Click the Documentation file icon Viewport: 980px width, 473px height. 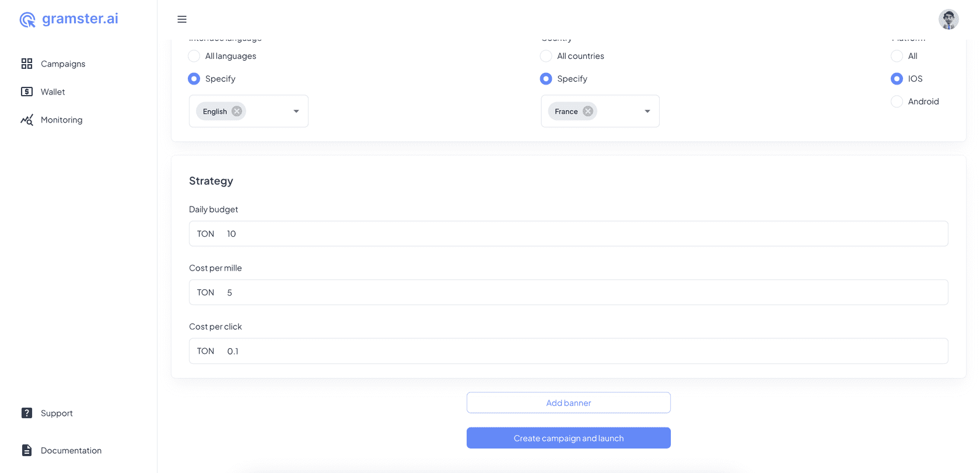click(27, 450)
